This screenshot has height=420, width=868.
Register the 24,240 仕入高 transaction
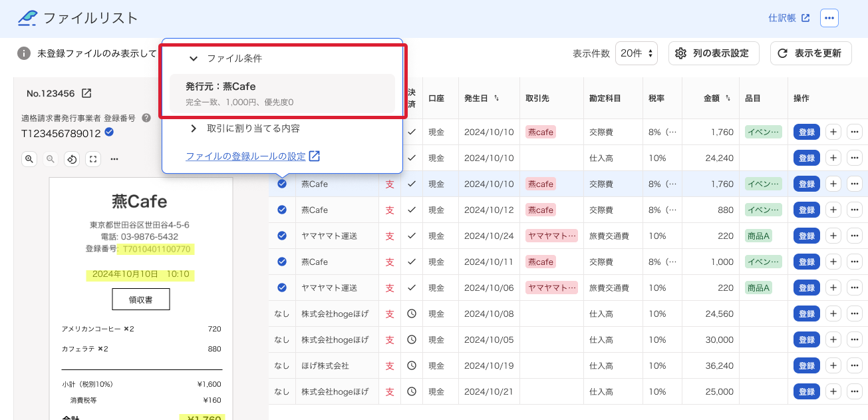[806, 158]
